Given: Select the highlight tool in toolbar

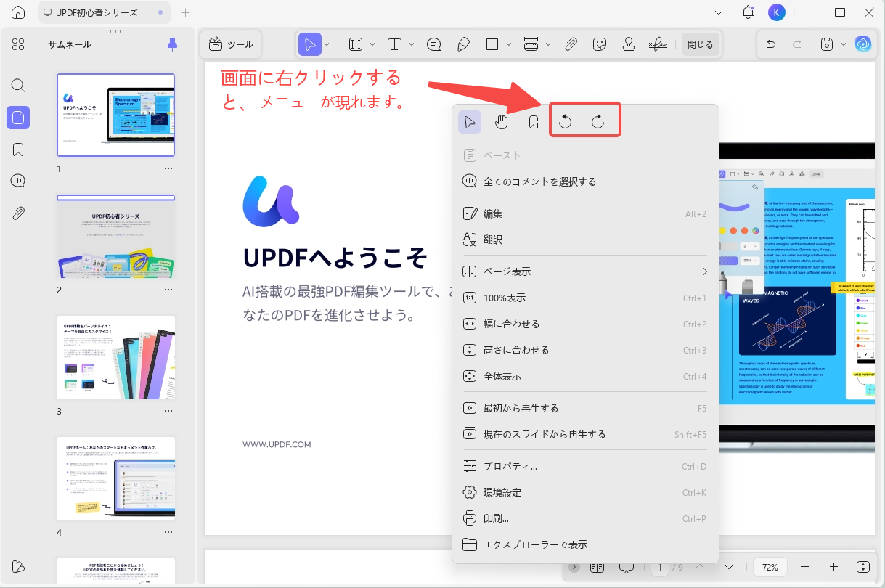Looking at the screenshot, I should point(356,44).
